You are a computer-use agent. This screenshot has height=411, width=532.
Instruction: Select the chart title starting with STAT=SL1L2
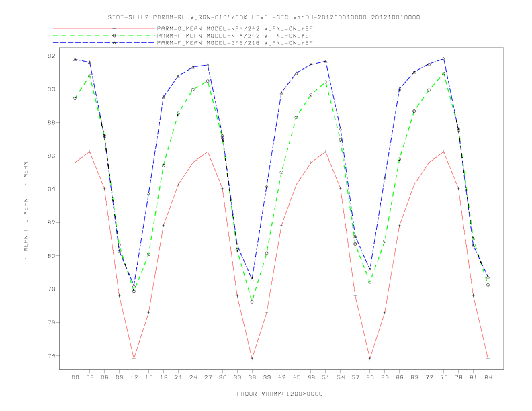[264, 17]
